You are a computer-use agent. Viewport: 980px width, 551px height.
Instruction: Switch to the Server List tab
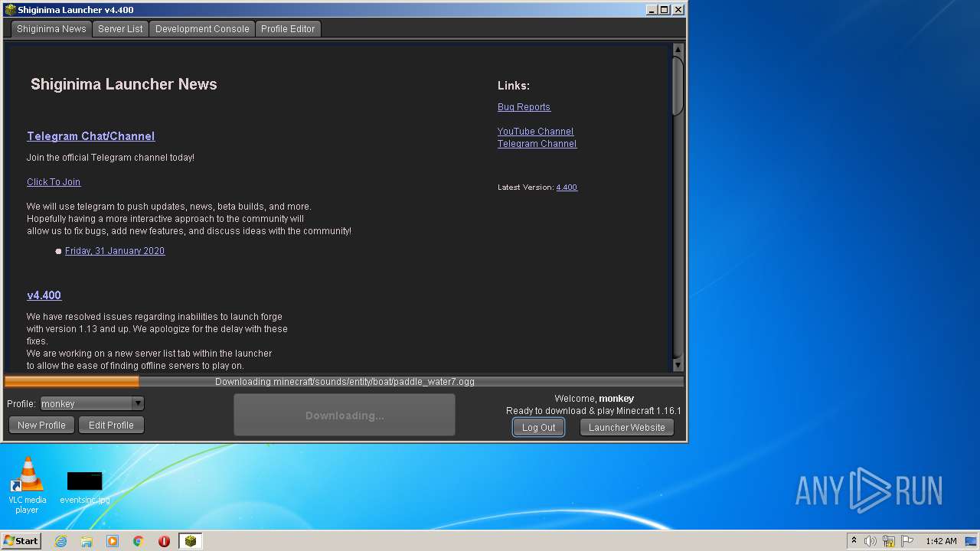(x=120, y=29)
